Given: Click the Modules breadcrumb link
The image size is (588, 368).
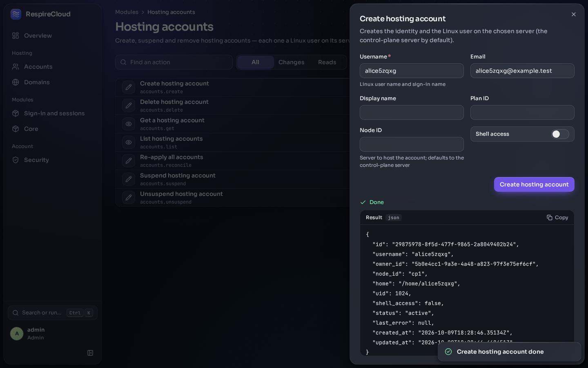Looking at the screenshot, I should pyautogui.click(x=127, y=12).
